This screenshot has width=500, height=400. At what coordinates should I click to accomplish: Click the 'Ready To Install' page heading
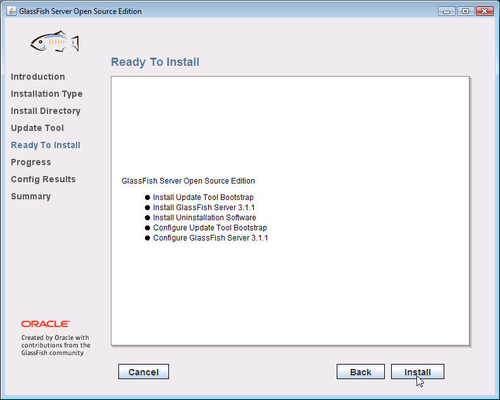(155, 62)
